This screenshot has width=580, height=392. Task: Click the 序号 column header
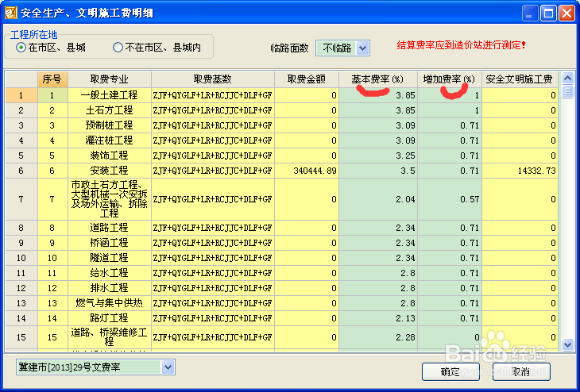pyautogui.click(x=52, y=79)
